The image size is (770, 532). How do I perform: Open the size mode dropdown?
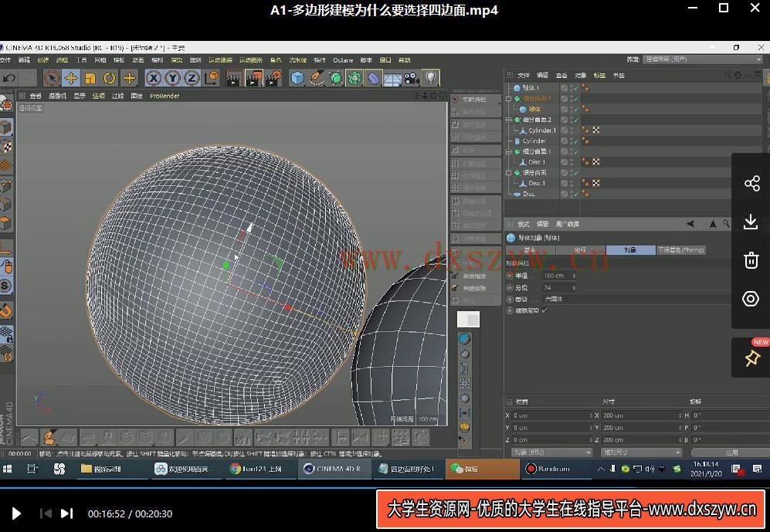(641, 452)
